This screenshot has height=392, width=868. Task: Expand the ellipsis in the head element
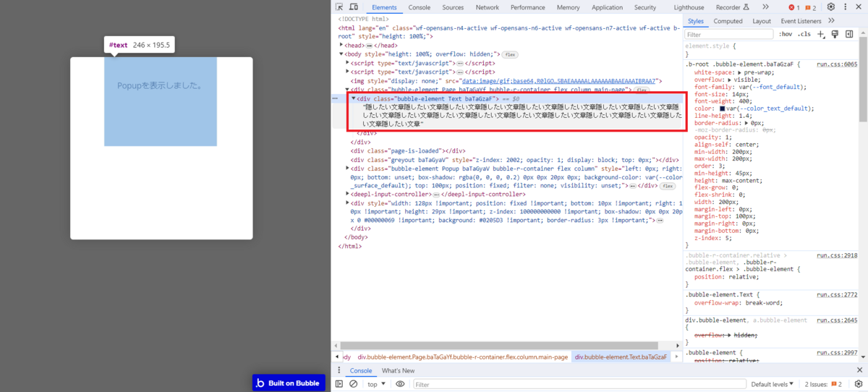click(x=369, y=45)
